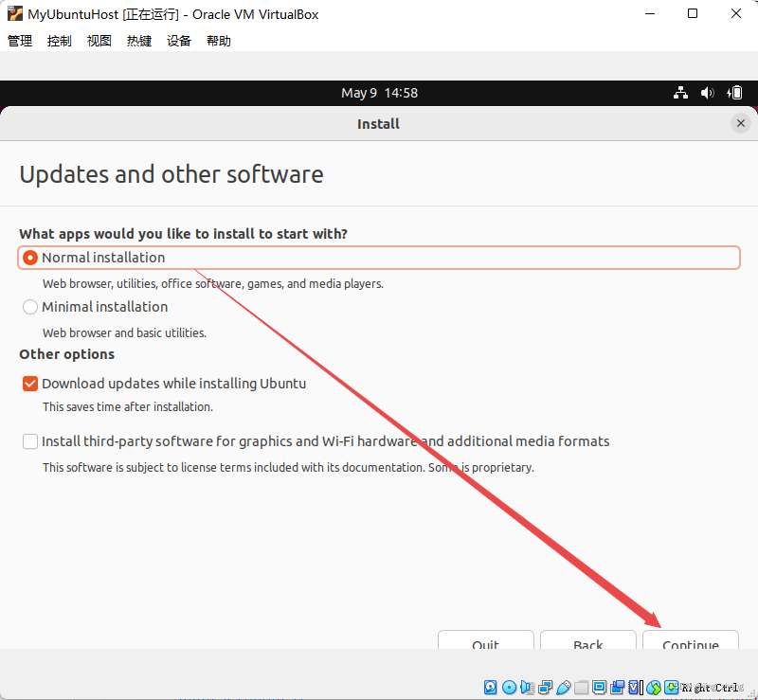Click the Back button
This screenshot has width=758, height=700.
point(587,639)
